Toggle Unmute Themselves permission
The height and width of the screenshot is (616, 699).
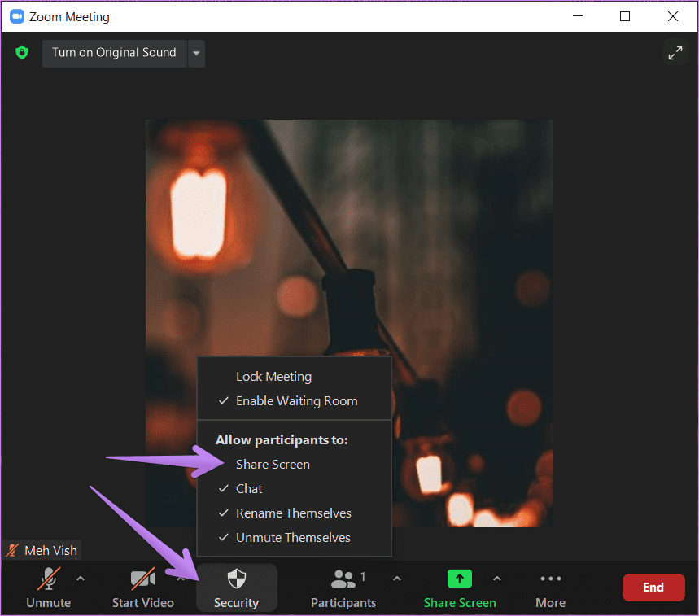point(292,537)
